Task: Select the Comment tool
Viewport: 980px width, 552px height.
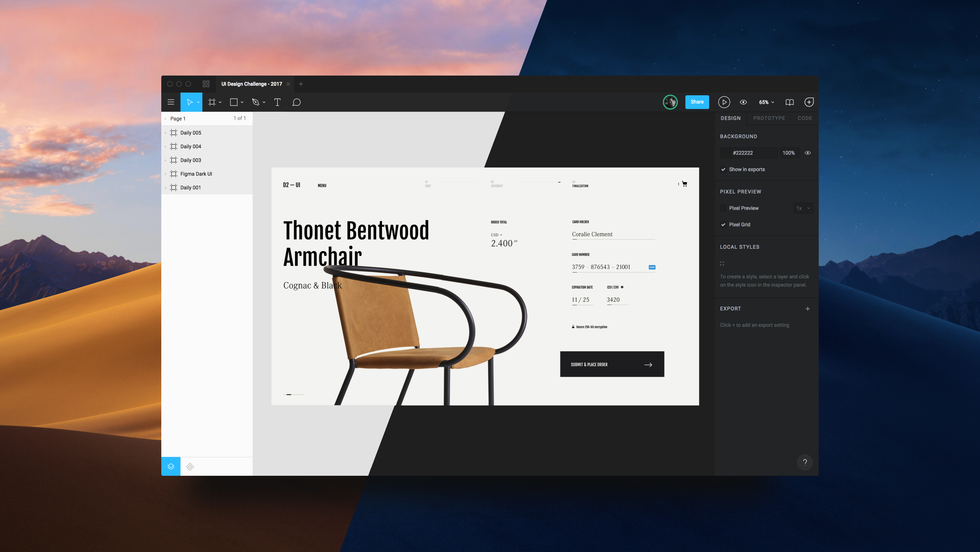Action: 296,102
